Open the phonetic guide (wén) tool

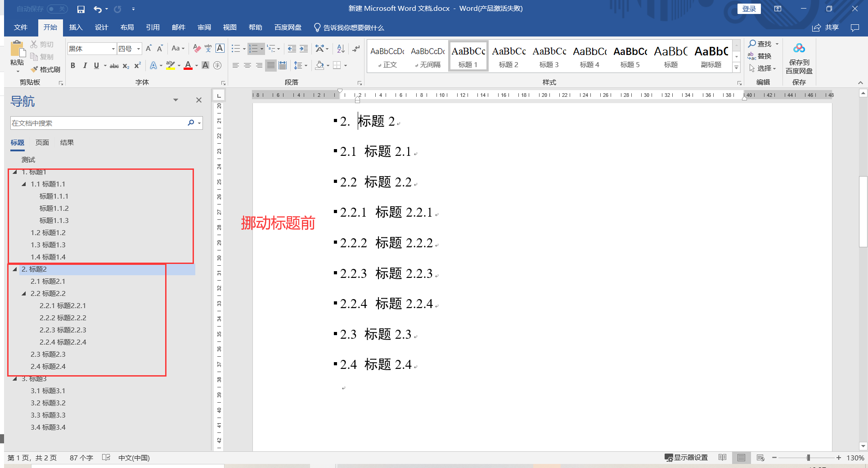(x=208, y=48)
